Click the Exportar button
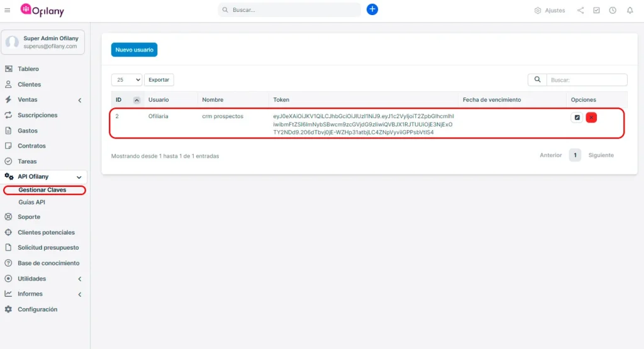Image resolution: width=644 pixels, height=349 pixels. point(158,80)
